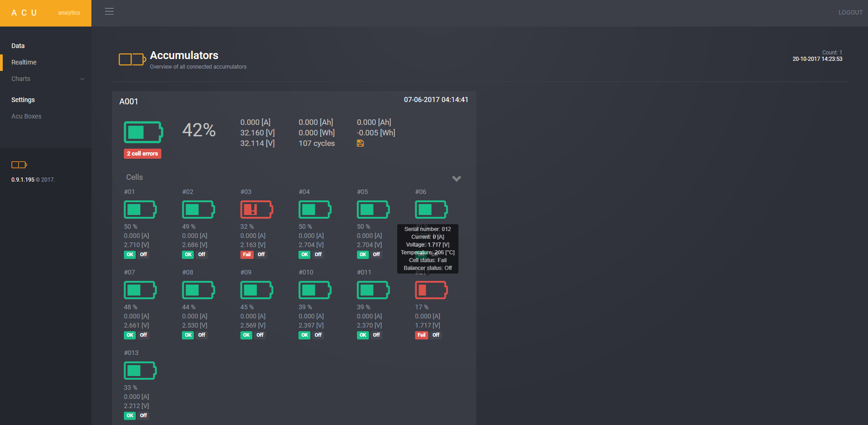
Task: Collapse the Cells section chevron
Action: point(457,178)
